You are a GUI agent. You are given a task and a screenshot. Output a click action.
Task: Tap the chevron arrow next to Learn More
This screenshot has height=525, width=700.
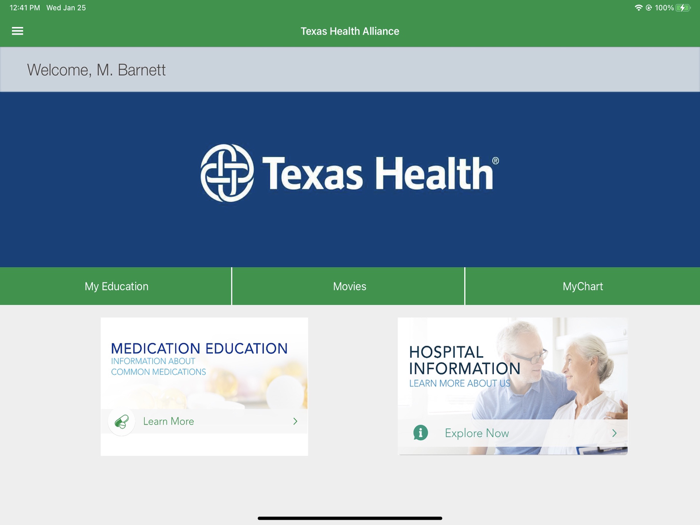tap(295, 421)
